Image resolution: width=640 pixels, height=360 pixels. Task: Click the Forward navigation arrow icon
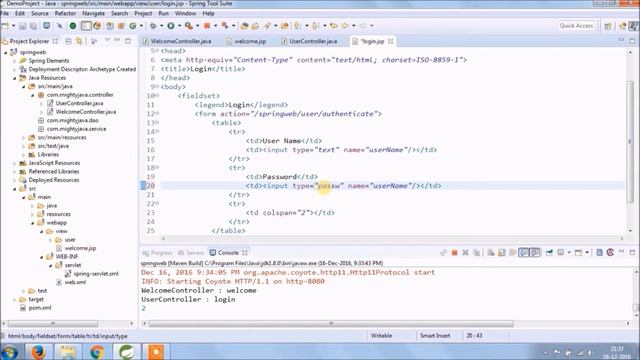[363, 26]
